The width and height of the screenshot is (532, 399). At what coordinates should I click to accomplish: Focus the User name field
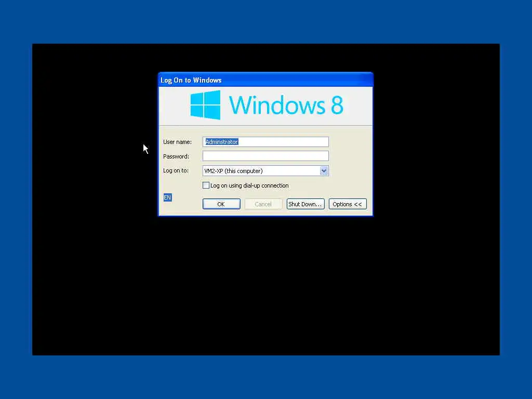[265, 142]
